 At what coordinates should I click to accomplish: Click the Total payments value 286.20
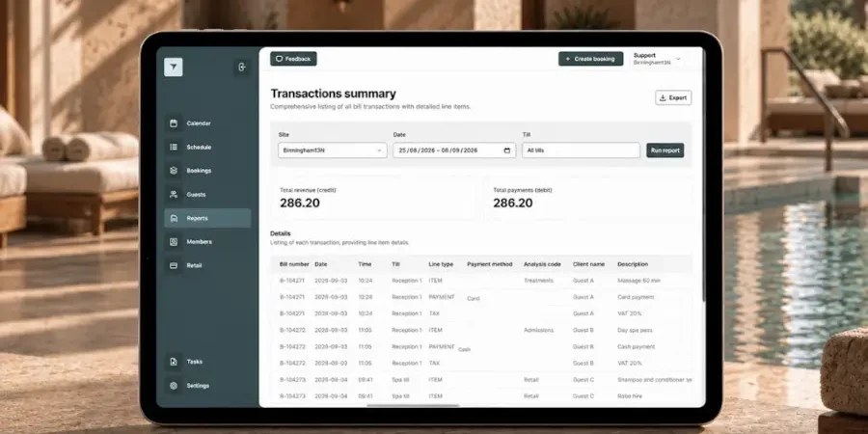(x=513, y=203)
